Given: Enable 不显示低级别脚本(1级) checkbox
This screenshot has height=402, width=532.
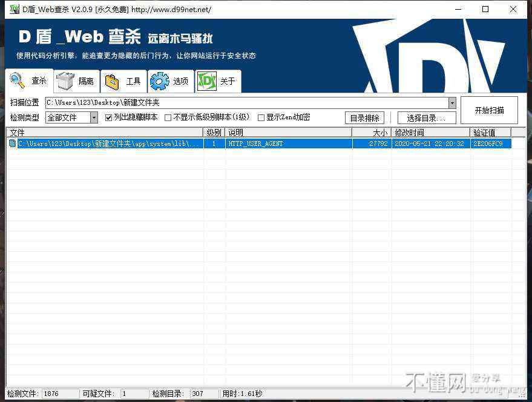Looking at the screenshot, I should coord(168,117).
